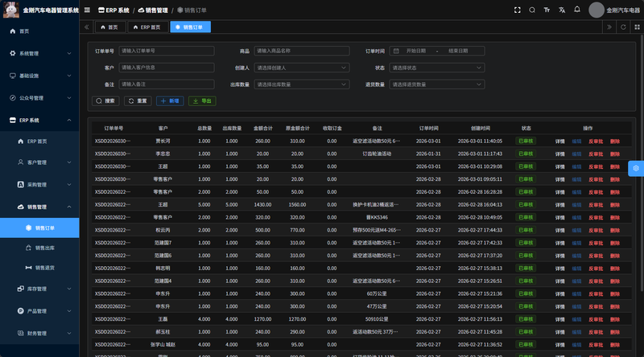The height and width of the screenshot is (357, 644).
Task: Expand the 创建人 dropdown
Action: point(302,68)
